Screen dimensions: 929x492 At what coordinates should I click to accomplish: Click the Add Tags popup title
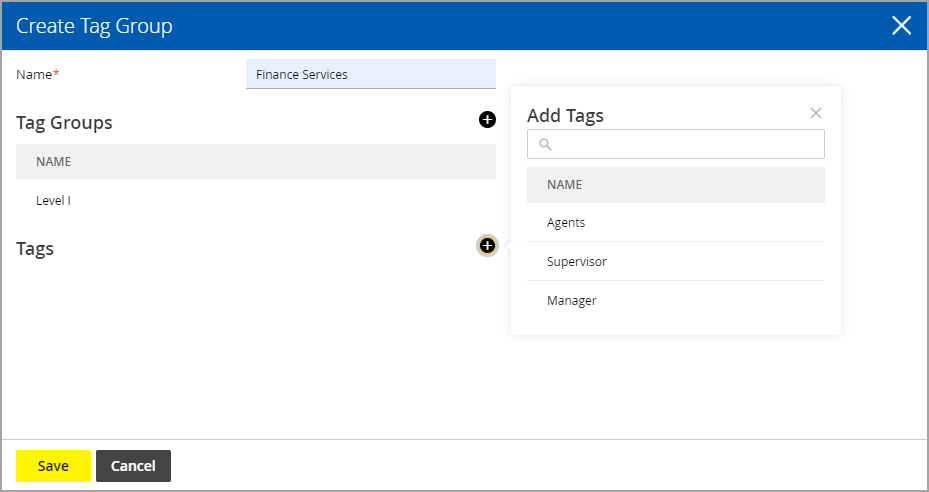pyautogui.click(x=565, y=116)
